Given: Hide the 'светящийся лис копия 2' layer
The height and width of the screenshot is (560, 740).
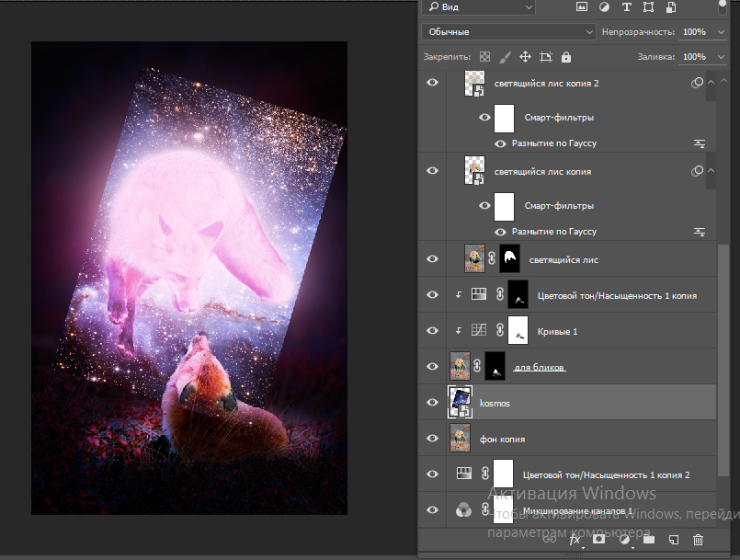Looking at the screenshot, I should click(x=432, y=83).
